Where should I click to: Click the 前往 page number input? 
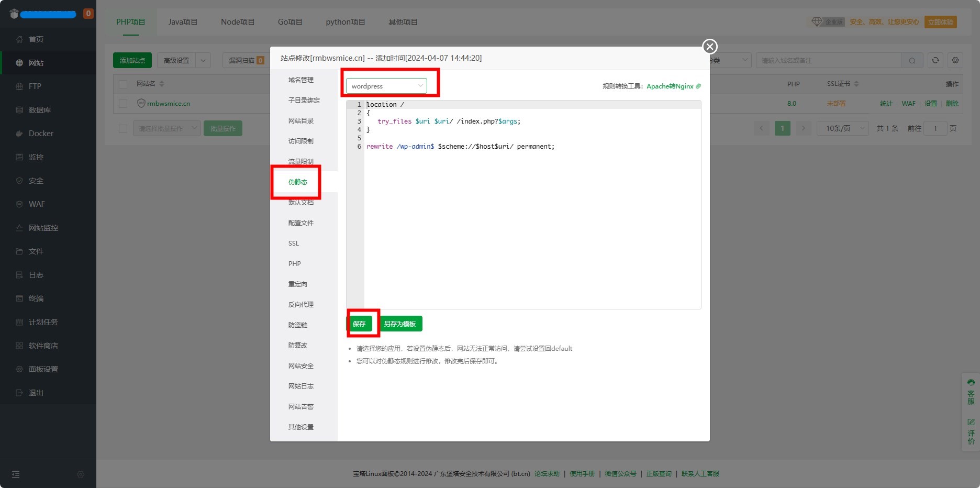[936, 128]
